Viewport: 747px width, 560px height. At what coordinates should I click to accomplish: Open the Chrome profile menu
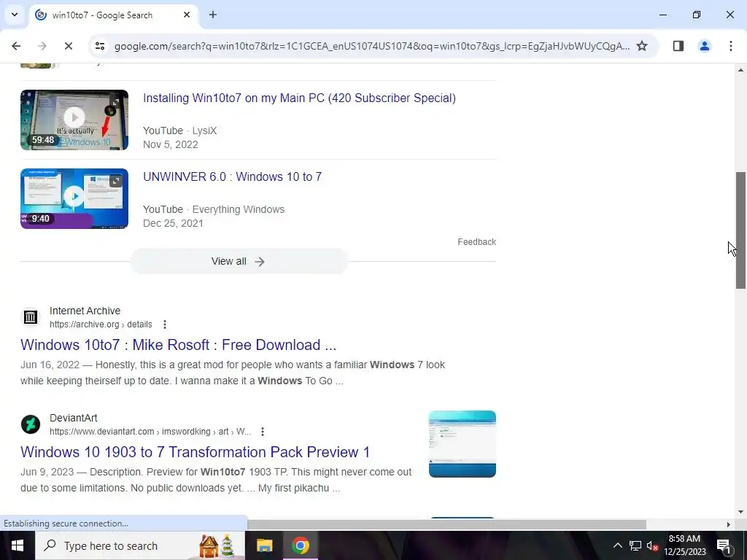click(x=704, y=46)
